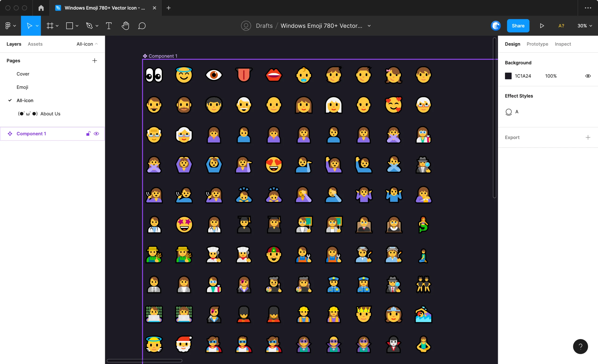Click the Component 1 layer icon
The width and height of the screenshot is (598, 364).
point(10,134)
